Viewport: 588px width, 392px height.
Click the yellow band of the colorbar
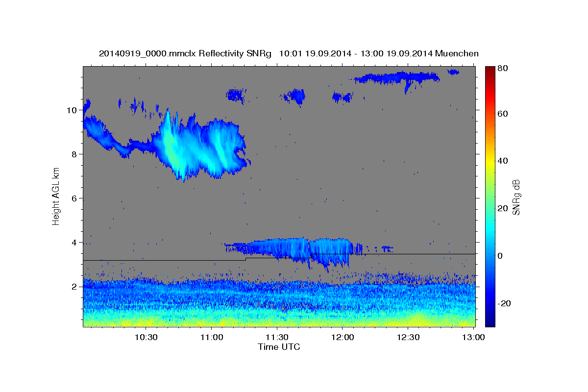[x=490, y=161]
